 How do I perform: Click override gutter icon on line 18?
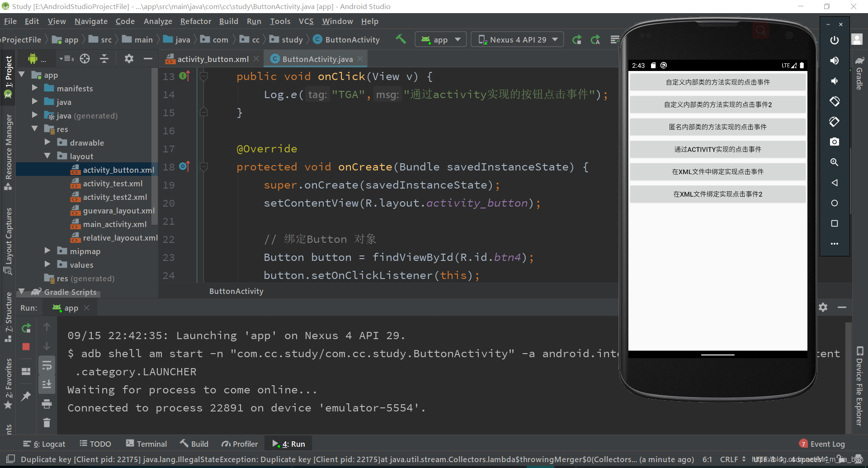coord(184,166)
